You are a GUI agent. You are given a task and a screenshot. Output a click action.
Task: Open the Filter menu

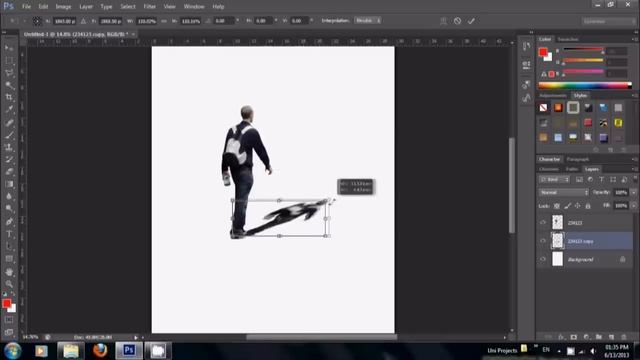pos(150,7)
